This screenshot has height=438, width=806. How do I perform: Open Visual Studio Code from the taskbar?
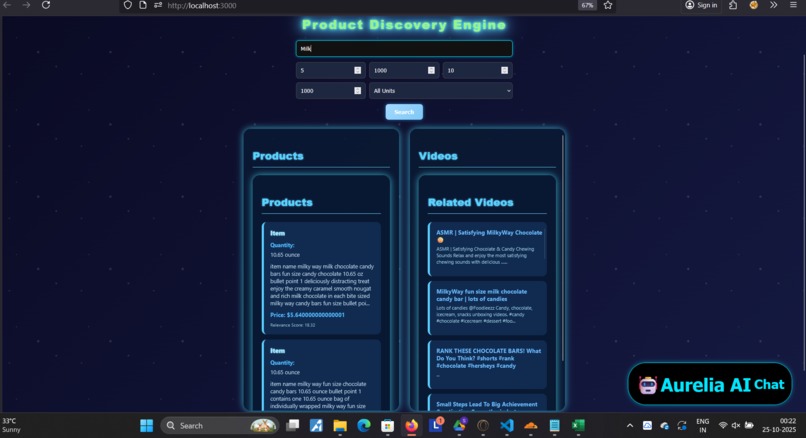pyautogui.click(x=506, y=426)
